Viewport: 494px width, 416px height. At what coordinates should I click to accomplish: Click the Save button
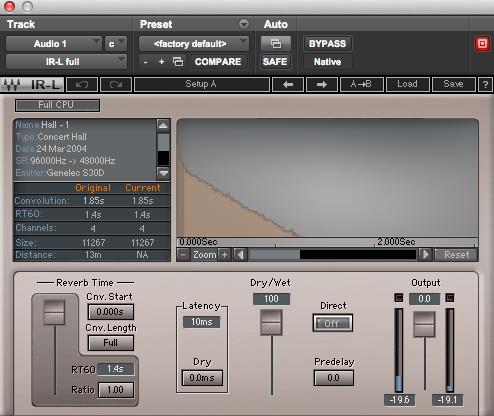453,84
